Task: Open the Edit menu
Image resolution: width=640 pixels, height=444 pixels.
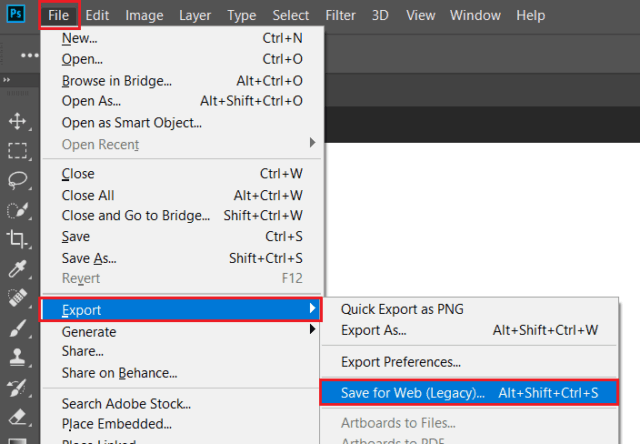Action: pyautogui.click(x=97, y=15)
